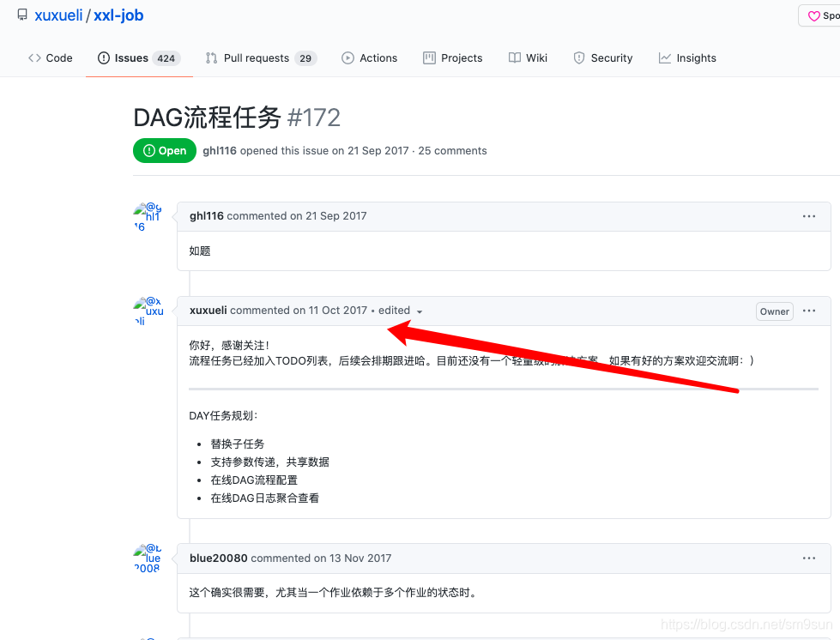Image resolution: width=840 pixels, height=640 pixels.
Task: Click the Wiki book icon
Action: 514,57
